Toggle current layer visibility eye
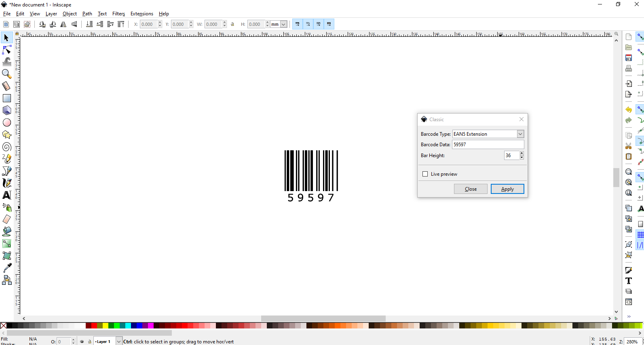Screen dimensions: 644x345 pyautogui.click(x=82, y=341)
